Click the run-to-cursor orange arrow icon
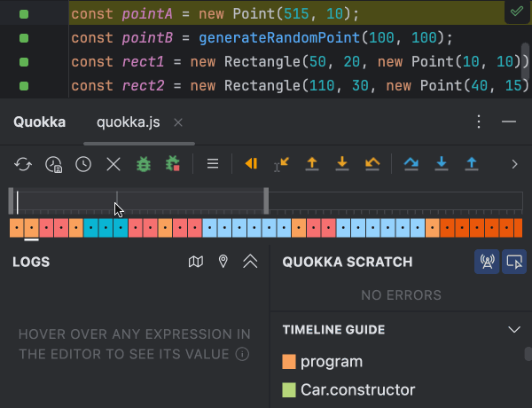532x408 pixels. click(282, 164)
